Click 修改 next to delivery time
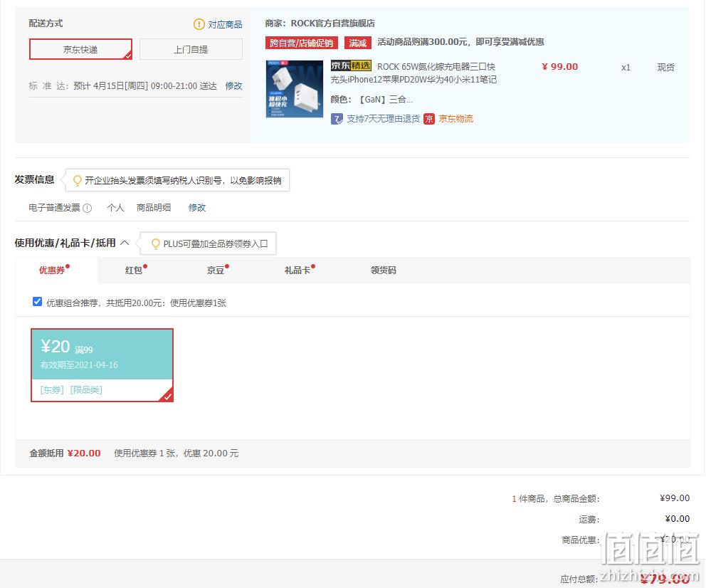Viewport: 706px width, 588px height. tap(233, 85)
